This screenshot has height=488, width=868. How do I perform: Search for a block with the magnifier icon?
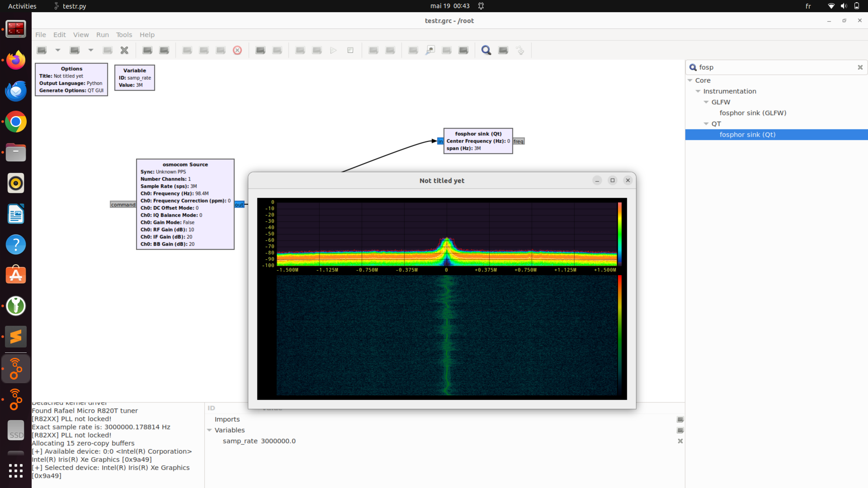486,50
